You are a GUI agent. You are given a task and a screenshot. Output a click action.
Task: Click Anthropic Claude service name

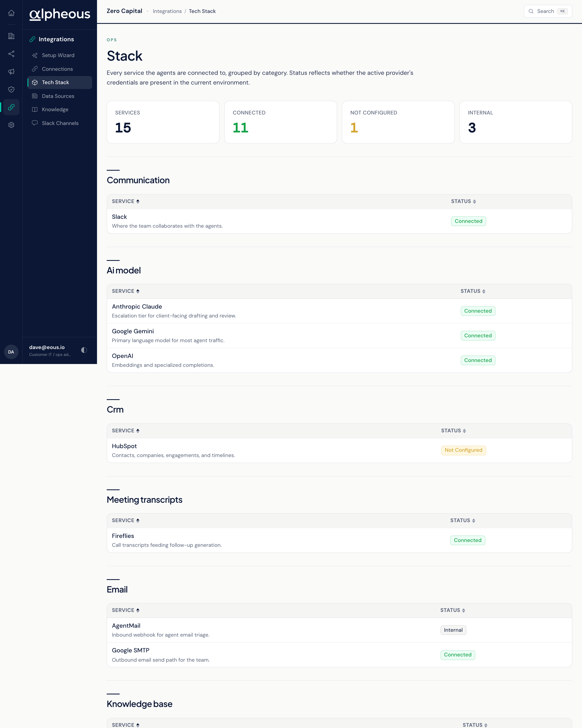tap(137, 307)
